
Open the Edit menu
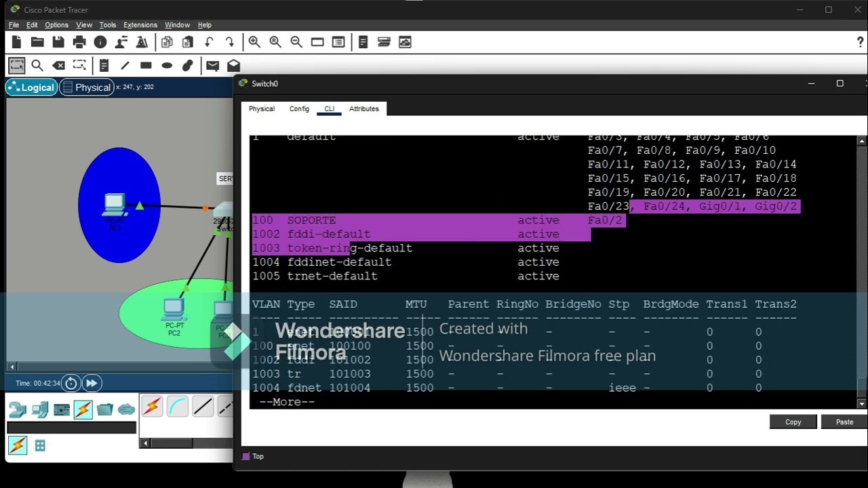pos(32,25)
